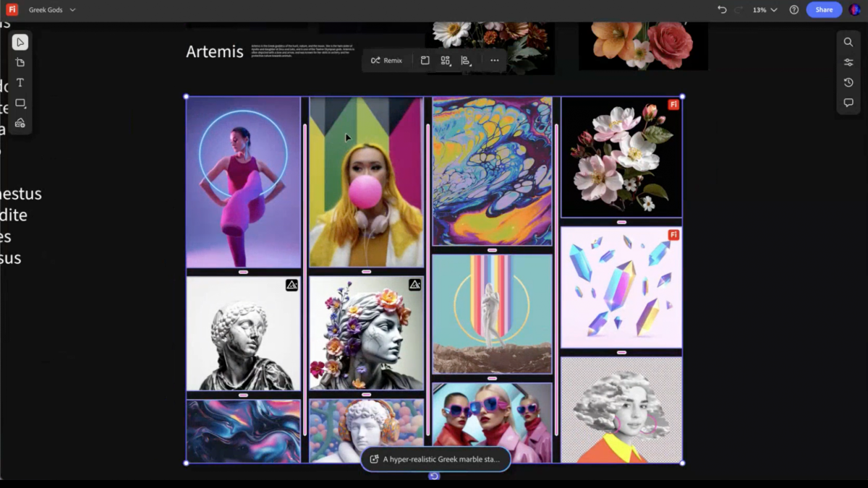Click the Undo arrow
Image resolution: width=868 pixels, height=488 pixels.
(x=722, y=10)
